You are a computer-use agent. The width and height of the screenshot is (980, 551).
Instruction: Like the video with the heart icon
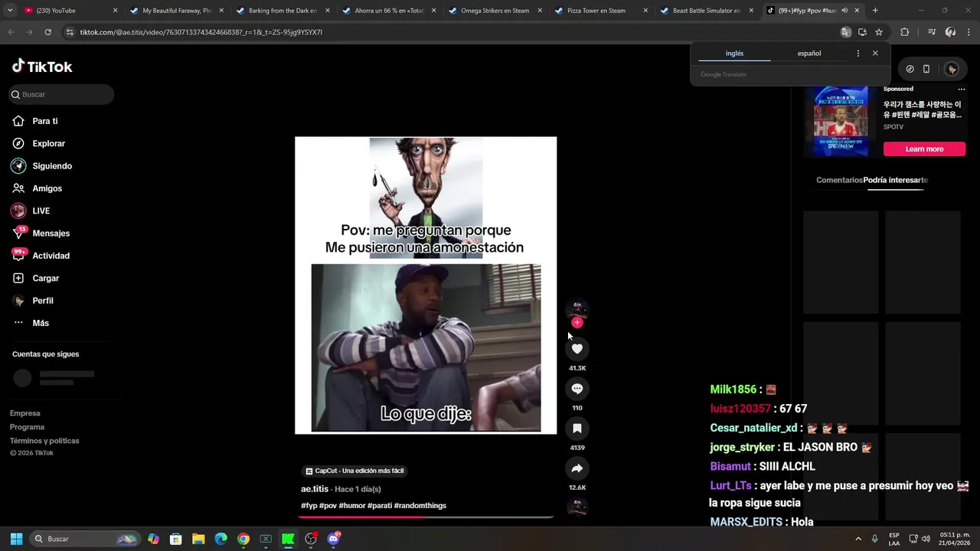click(x=577, y=349)
